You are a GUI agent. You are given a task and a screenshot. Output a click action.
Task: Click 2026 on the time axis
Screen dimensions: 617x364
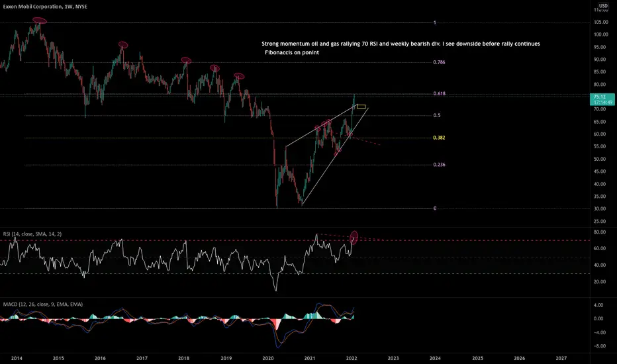click(x=520, y=358)
